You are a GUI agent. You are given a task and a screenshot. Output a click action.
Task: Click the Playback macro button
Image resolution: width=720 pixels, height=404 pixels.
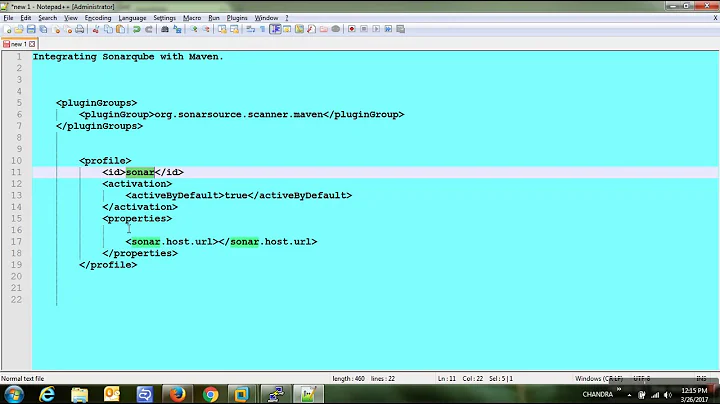point(376,29)
